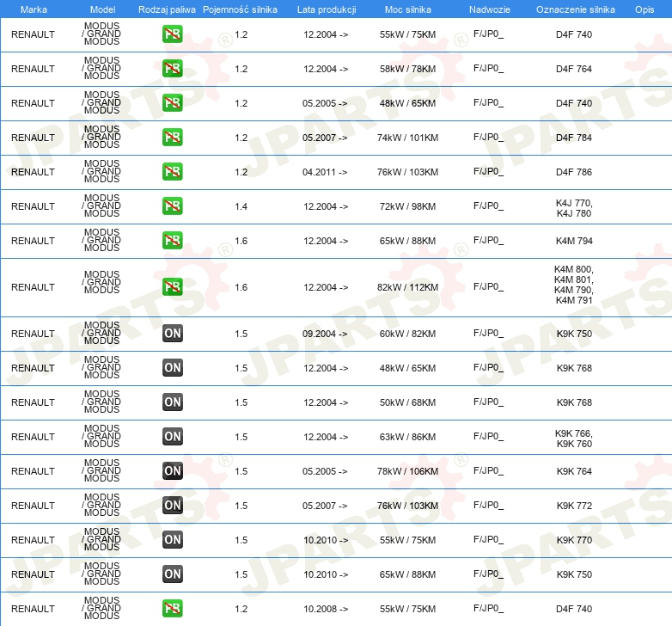Click the K4M 800 engine codes cell
Viewport: 672px width, 626px height.
(574, 285)
